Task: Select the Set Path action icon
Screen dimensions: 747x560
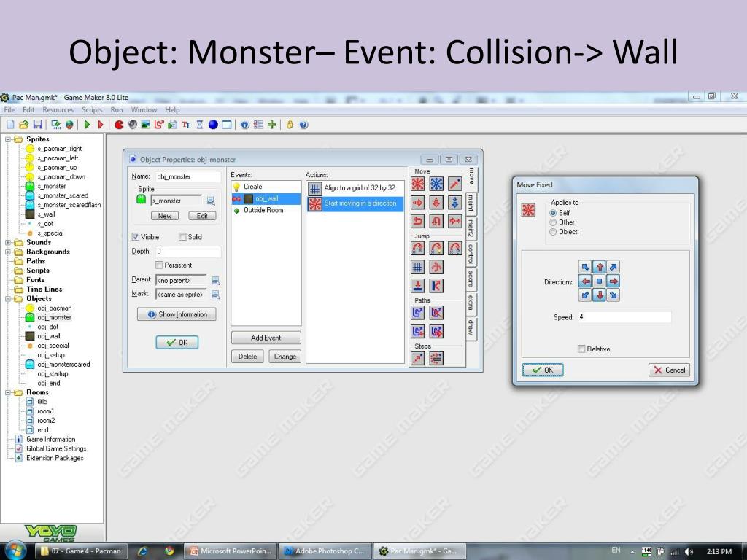Action: (x=418, y=312)
